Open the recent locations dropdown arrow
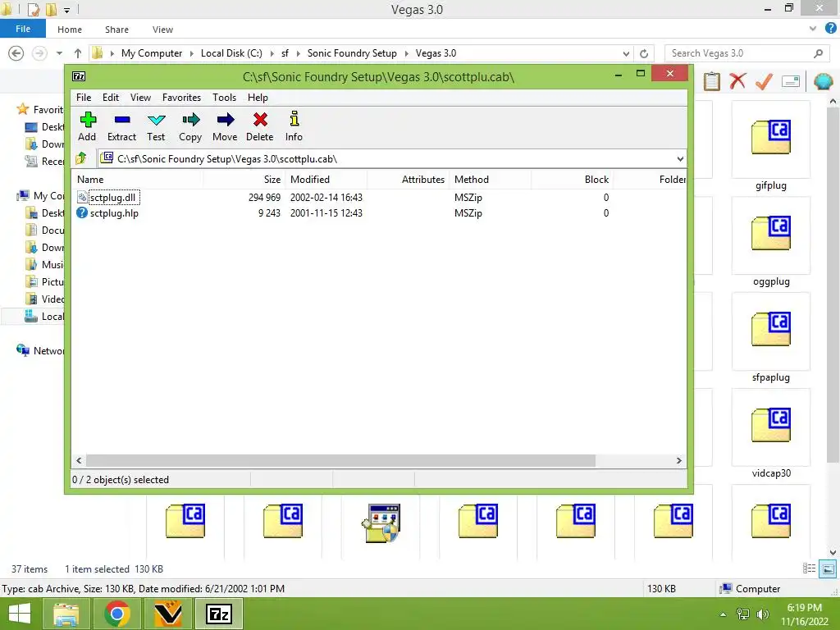The height and width of the screenshot is (630, 840). pos(59,53)
